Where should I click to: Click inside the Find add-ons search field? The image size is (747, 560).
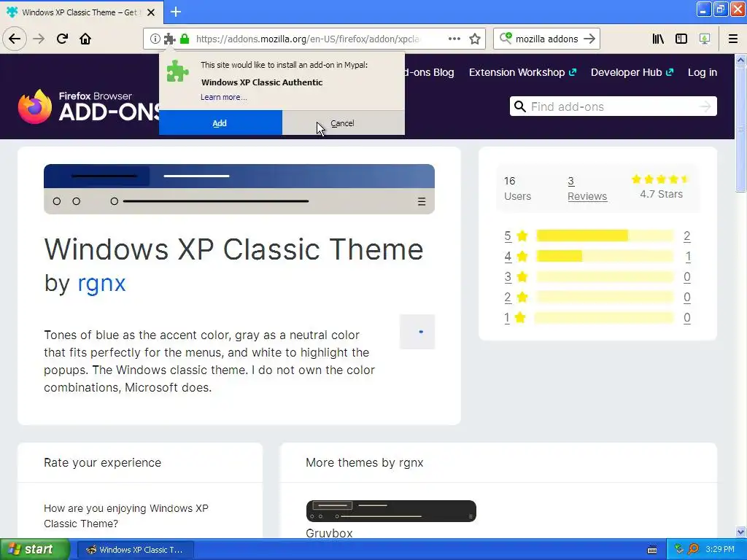tap(612, 106)
